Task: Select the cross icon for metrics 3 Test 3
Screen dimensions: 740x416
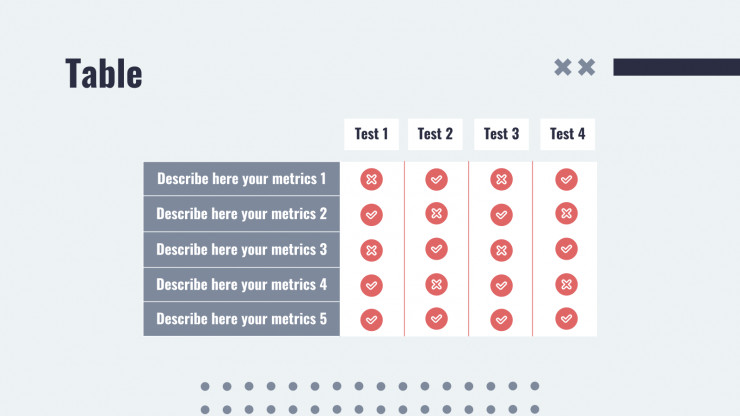Action: point(501,250)
